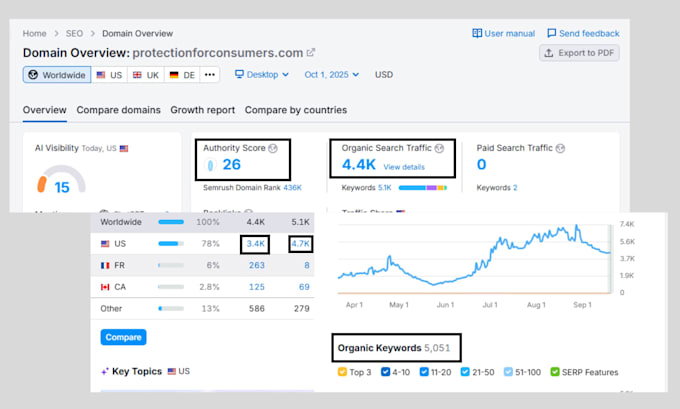Click the US keywords value 4.7K

[x=300, y=244]
